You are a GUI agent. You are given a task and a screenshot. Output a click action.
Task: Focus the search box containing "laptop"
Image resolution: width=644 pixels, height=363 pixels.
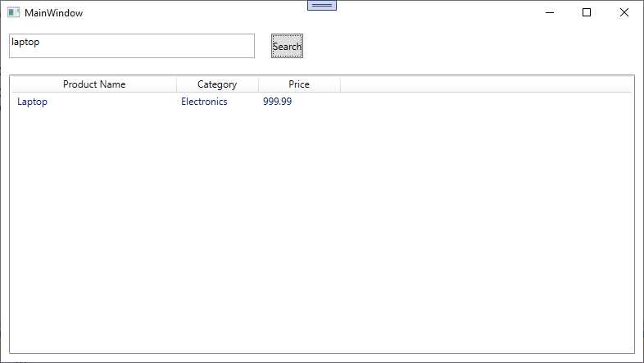(x=132, y=46)
